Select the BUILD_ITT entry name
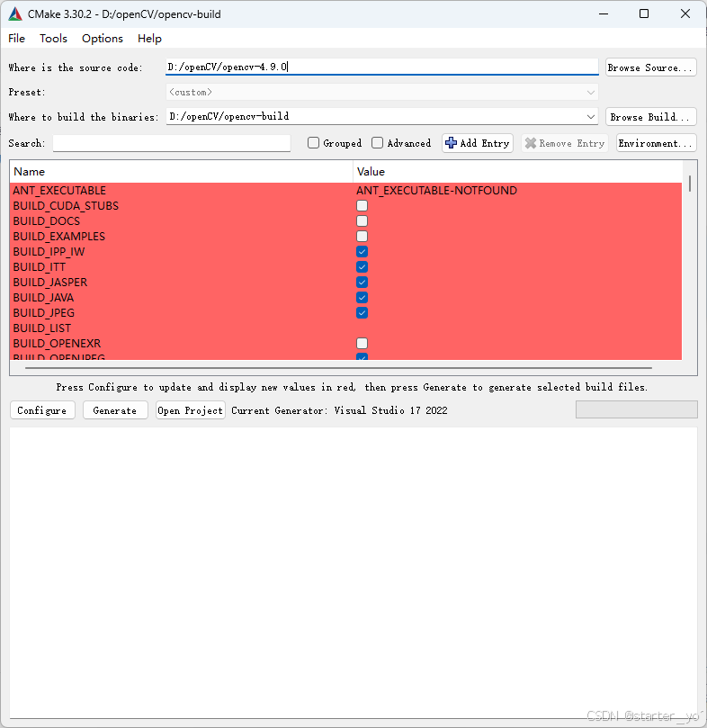Screen dimensions: 707x728 [40, 267]
